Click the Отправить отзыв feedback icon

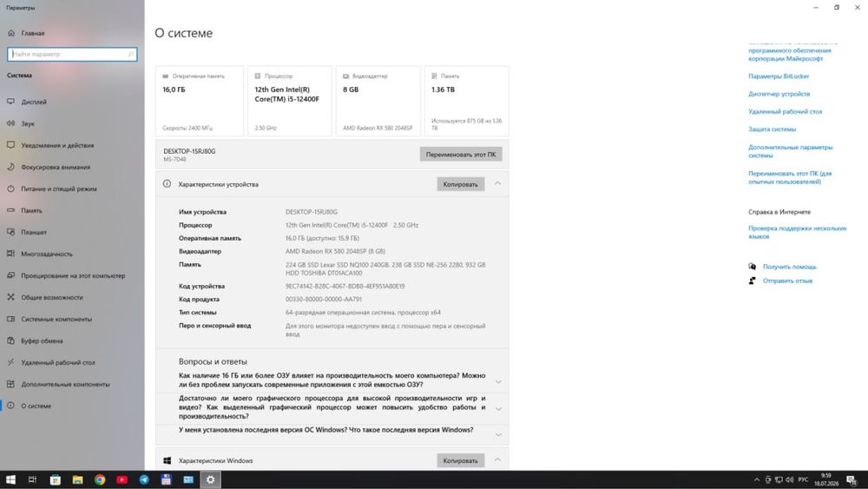pyautogui.click(x=753, y=281)
